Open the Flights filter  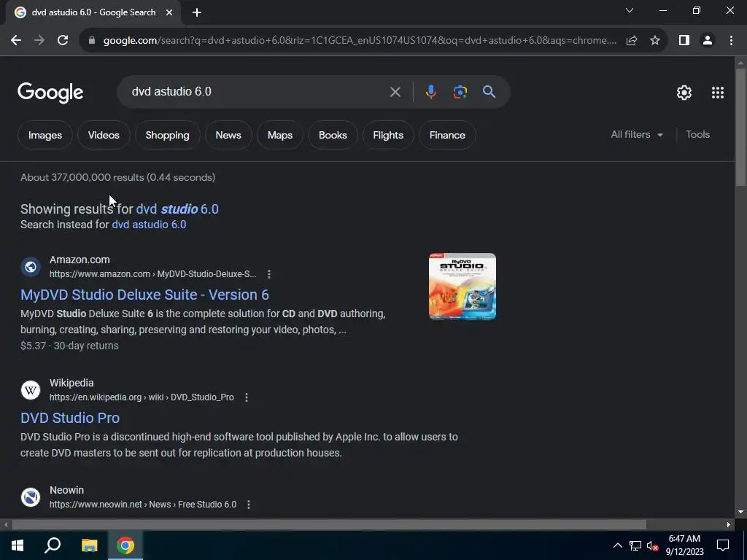[x=388, y=135]
